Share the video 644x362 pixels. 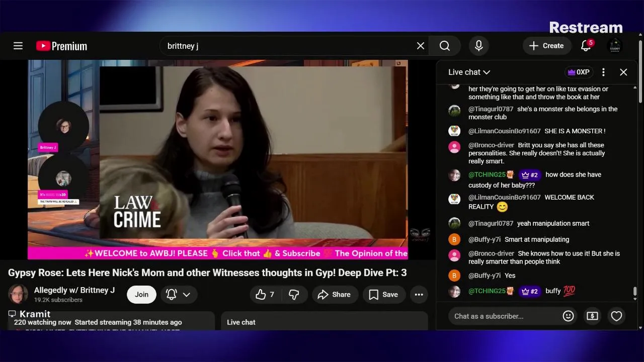tap(335, 295)
